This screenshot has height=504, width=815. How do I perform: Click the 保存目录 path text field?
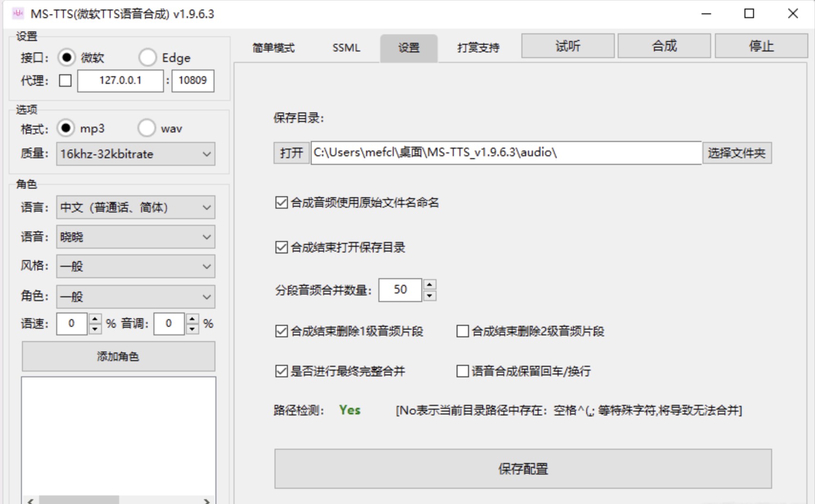click(506, 153)
